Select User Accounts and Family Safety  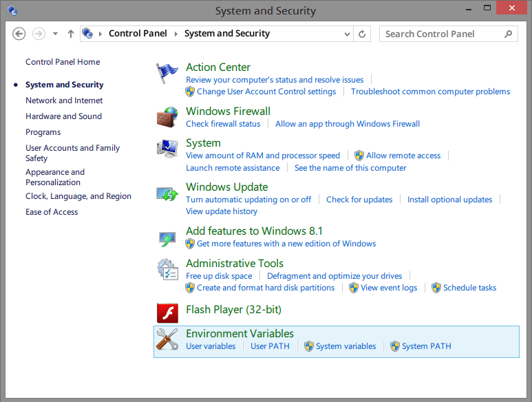72,154
